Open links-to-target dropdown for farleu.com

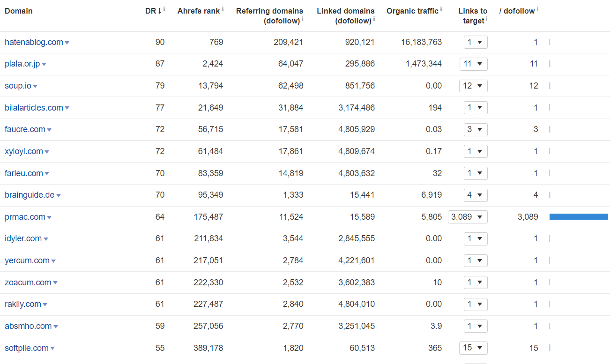click(476, 173)
